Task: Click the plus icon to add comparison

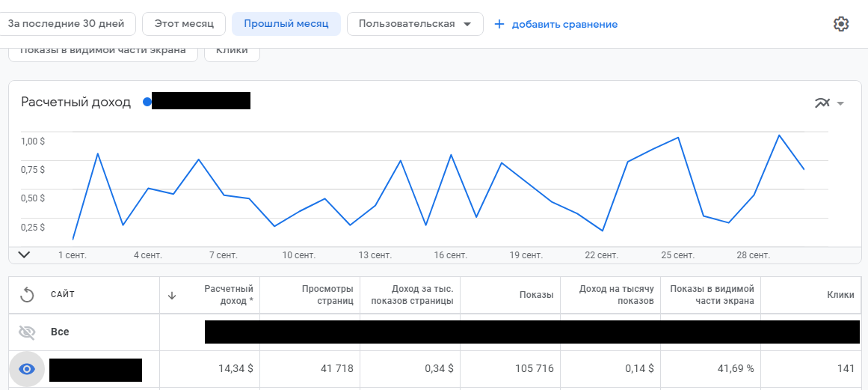Action: point(499,24)
